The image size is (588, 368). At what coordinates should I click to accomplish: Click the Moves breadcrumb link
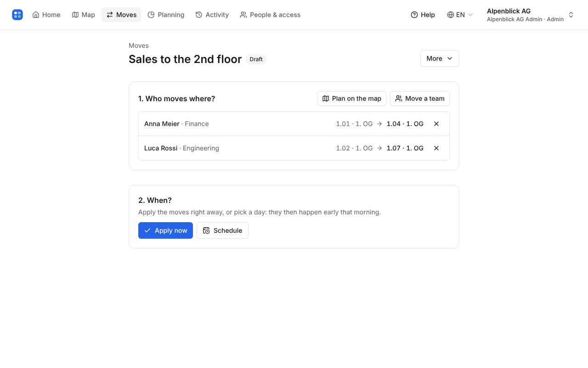pos(139,46)
